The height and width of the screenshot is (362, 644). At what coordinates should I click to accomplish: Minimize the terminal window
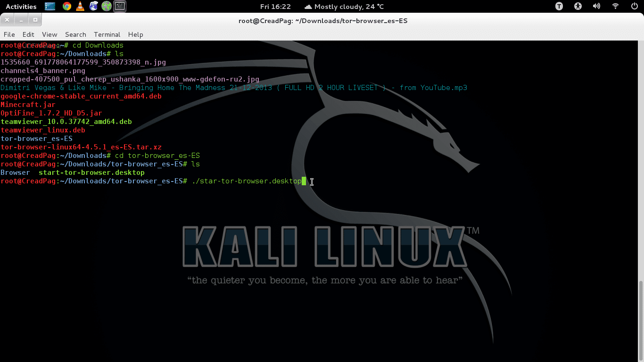[21, 20]
